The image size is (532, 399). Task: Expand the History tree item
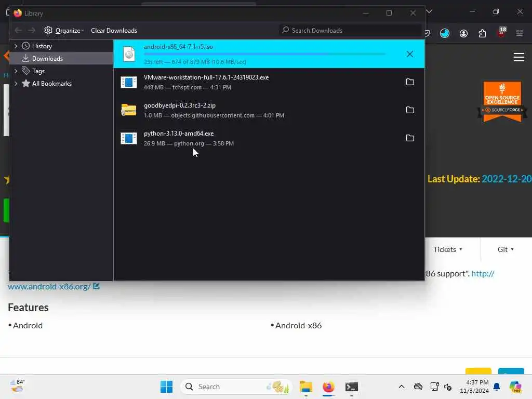(x=16, y=46)
